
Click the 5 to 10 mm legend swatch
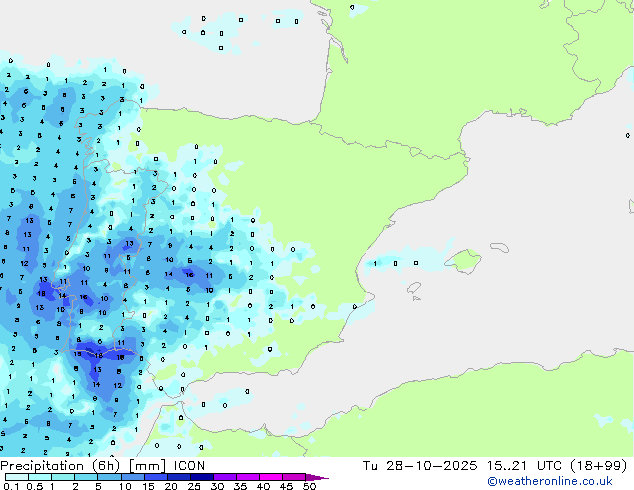(x=109, y=477)
